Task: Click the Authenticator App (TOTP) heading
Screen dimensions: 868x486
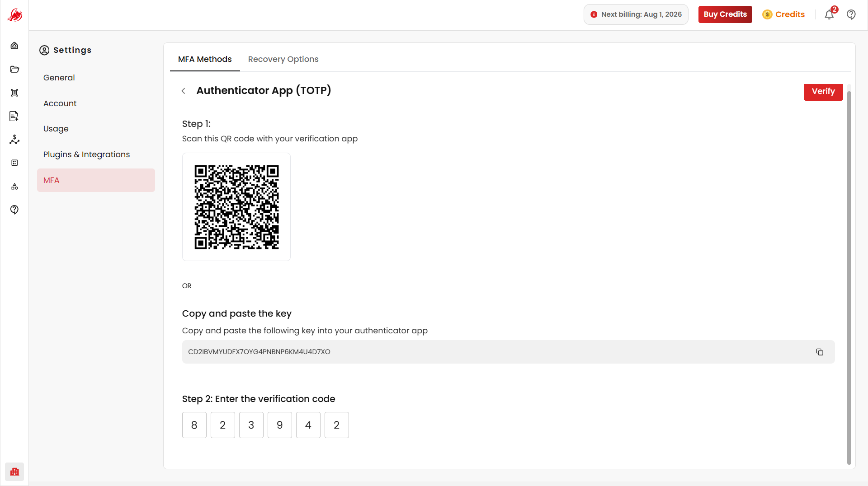Action: coord(264,90)
